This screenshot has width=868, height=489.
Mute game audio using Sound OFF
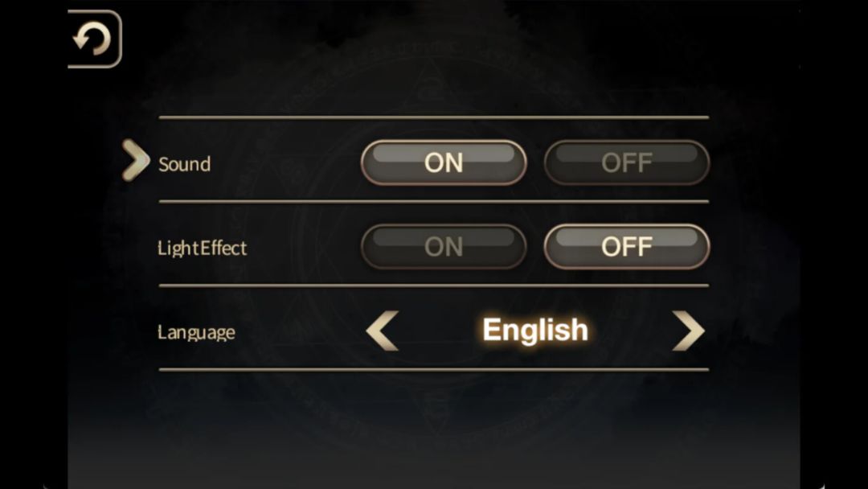627,163
